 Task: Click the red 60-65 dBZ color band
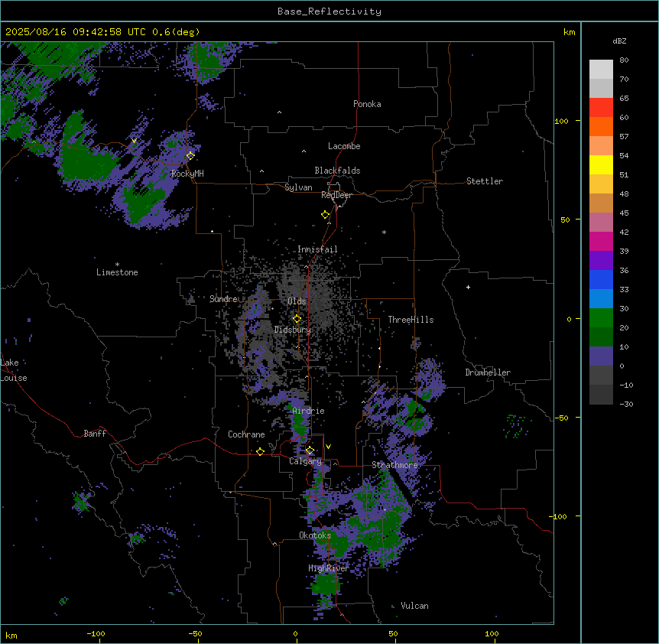coord(601,107)
